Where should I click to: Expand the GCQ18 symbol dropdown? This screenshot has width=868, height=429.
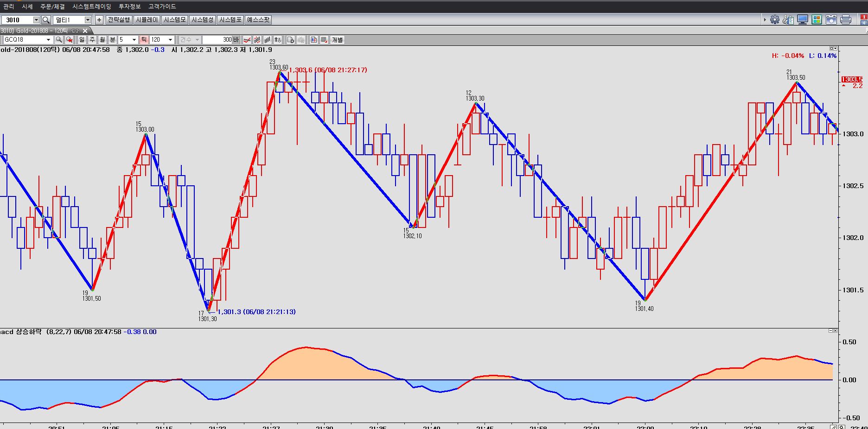click(x=48, y=40)
